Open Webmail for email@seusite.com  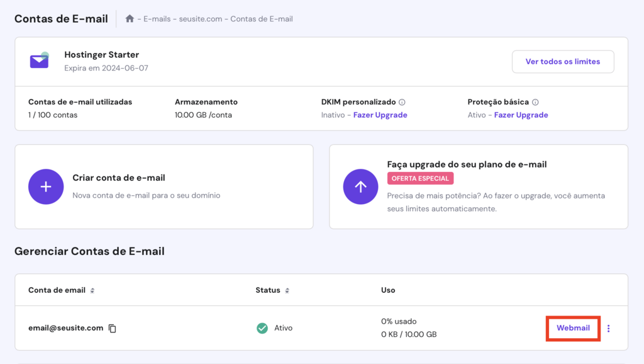point(573,328)
